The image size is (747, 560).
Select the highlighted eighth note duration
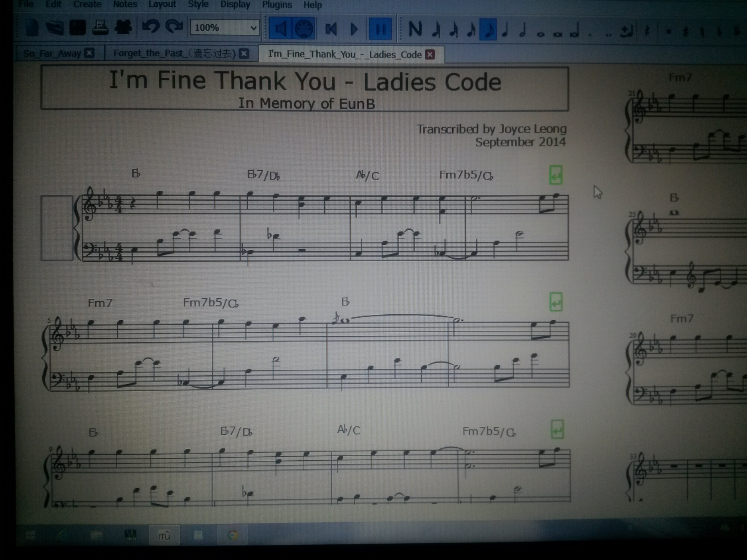tap(488, 29)
